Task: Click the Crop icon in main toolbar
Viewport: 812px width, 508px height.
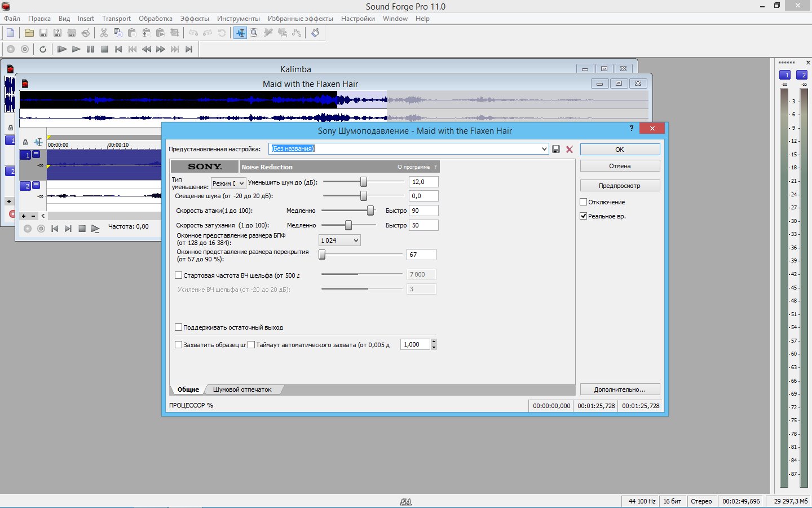Action: pos(175,33)
